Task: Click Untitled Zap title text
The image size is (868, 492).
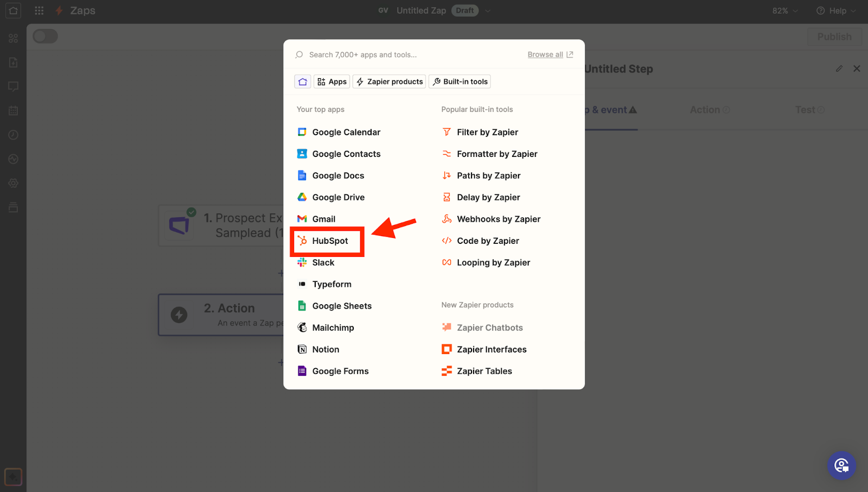Action: tap(421, 10)
